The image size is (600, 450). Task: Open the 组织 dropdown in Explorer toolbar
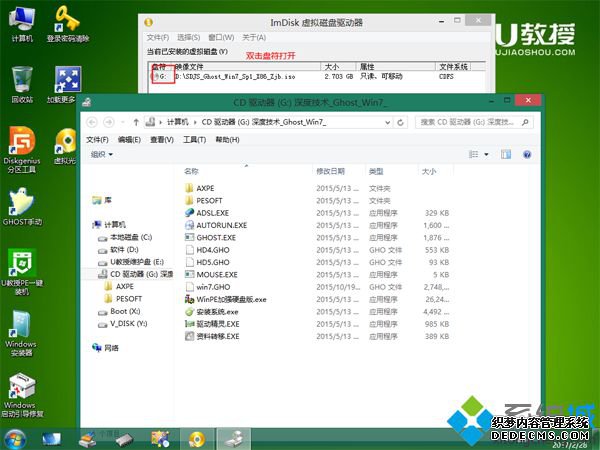click(102, 155)
